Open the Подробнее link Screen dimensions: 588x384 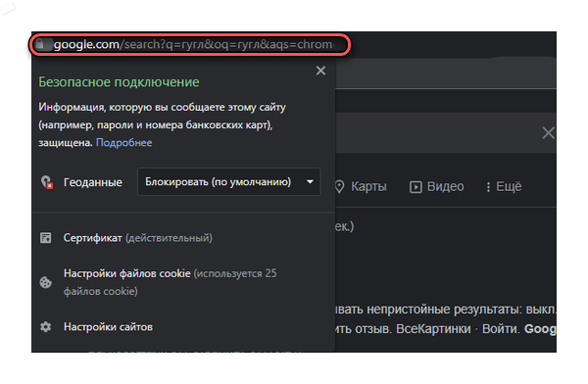[x=124, y=143]
